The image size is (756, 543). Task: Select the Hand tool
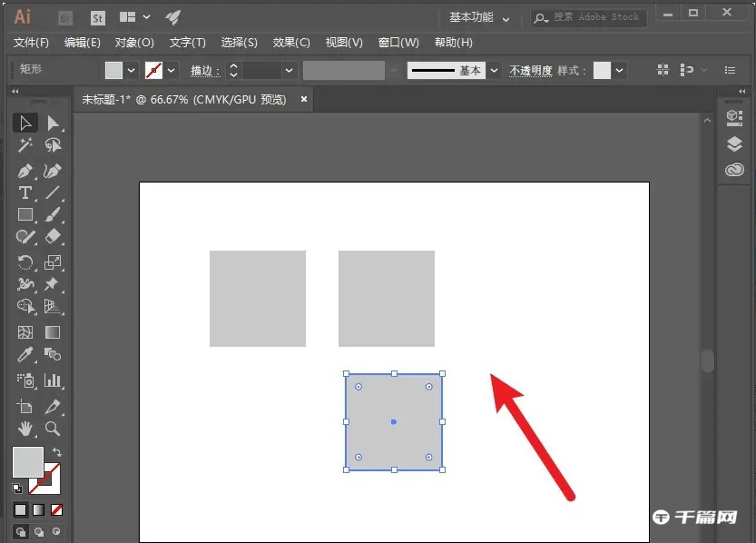pos(25,429)
